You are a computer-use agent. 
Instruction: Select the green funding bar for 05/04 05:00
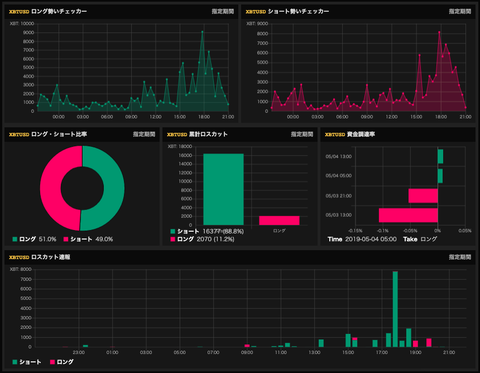pyautogui.click(x=440, y=176)
